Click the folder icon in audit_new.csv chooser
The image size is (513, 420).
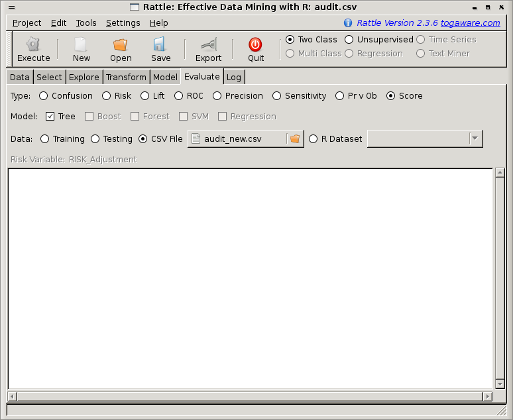click(295, 139)
